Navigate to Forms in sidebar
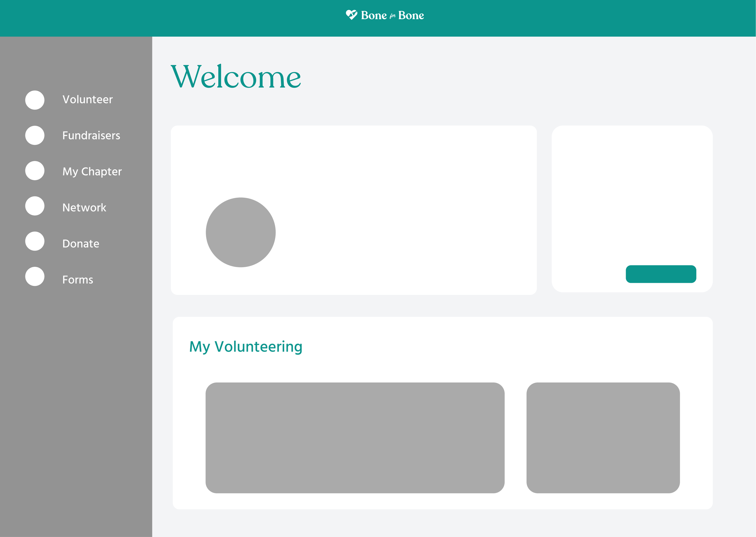This screenshot has height=537, width=756. click(x=78, y=280)
